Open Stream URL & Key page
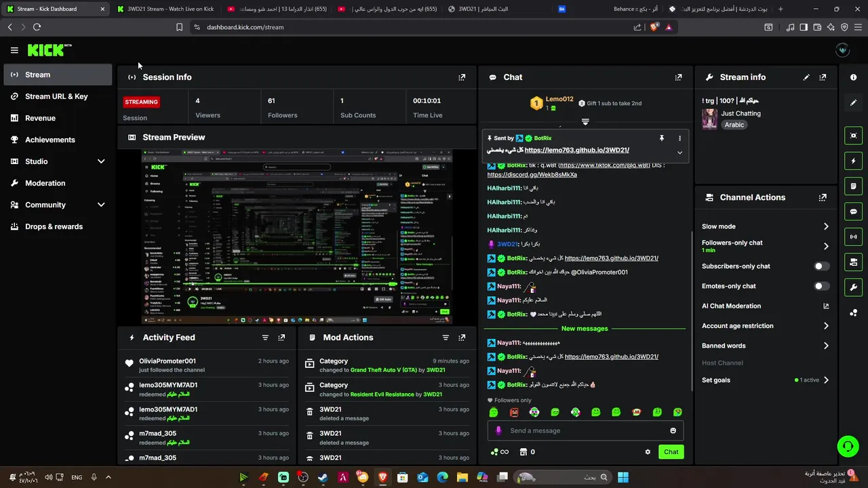 [58, 96]
